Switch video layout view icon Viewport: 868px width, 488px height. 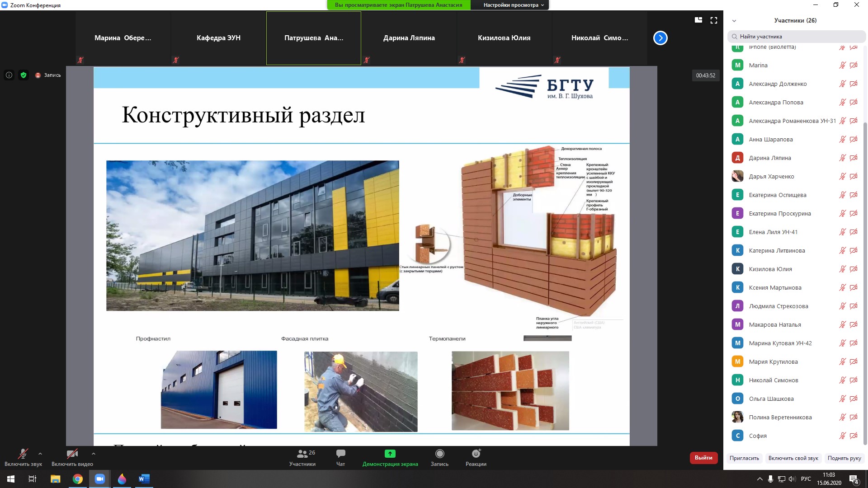pos(698,20)
